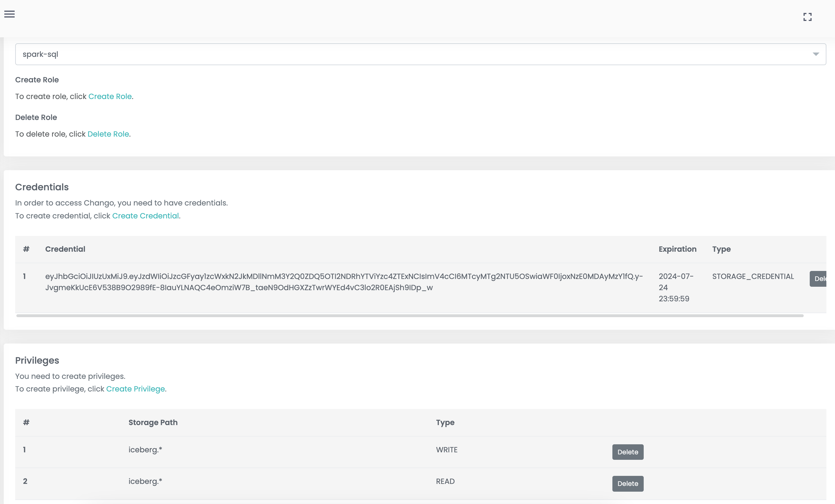Click the dropdown arrow of spark-sql selector

[816, 54]
